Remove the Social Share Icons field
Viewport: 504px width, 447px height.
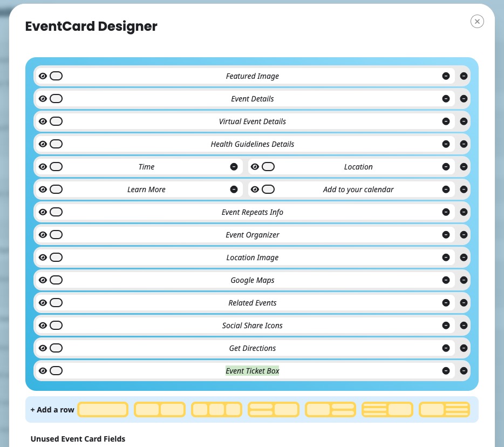tap(446, 326)
